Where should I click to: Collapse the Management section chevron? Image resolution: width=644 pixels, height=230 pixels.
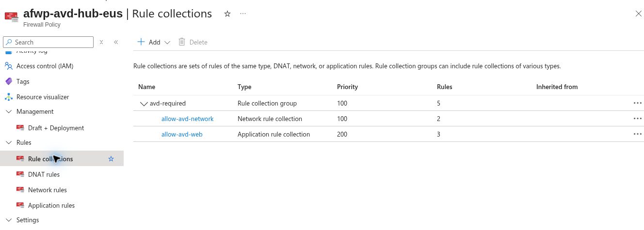click(9, 111)
